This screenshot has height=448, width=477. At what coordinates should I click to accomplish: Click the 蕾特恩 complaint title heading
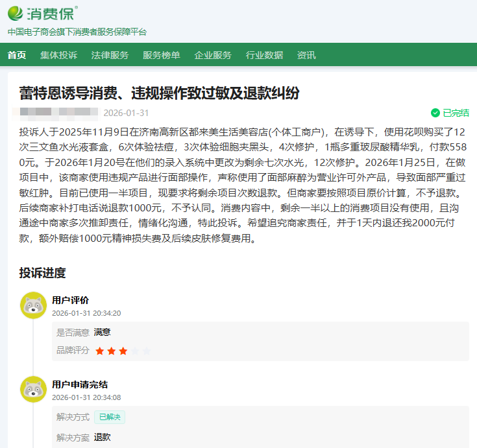(x=159, y=93)
